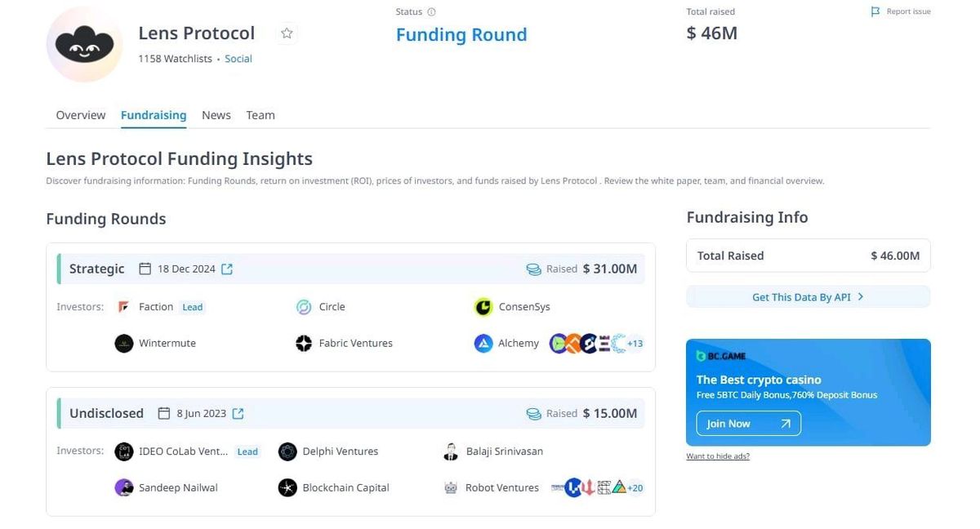Click the Circle investor logo
This screenshot has height=529, width=980.
click(304, 307)
